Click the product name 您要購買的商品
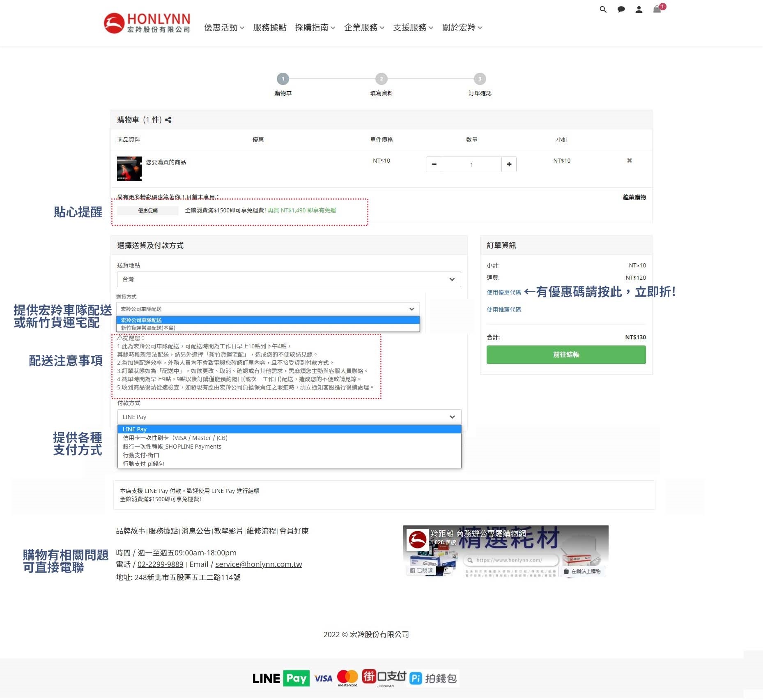This screenshot has width=763, height=700. pos(166,162)
